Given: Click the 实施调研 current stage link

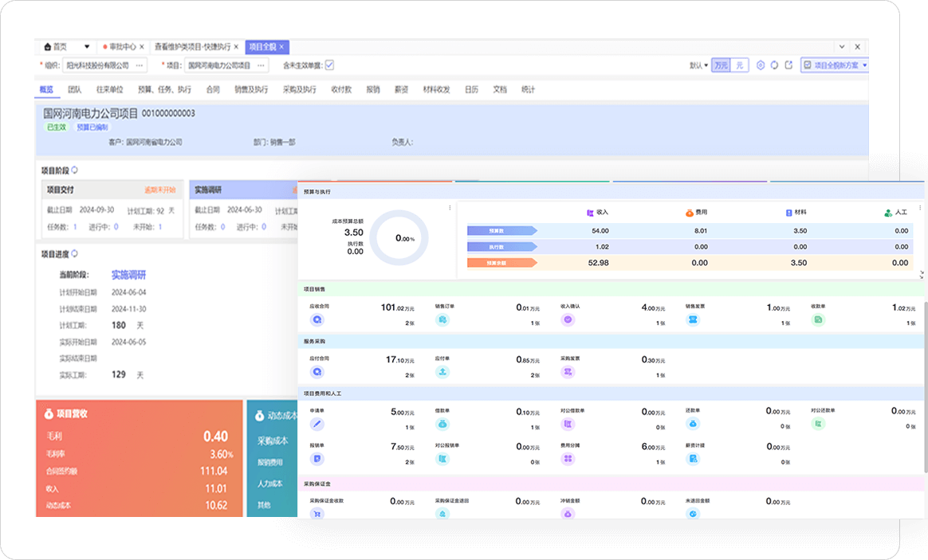Looking at the screenshot, I should click(128, 275).
